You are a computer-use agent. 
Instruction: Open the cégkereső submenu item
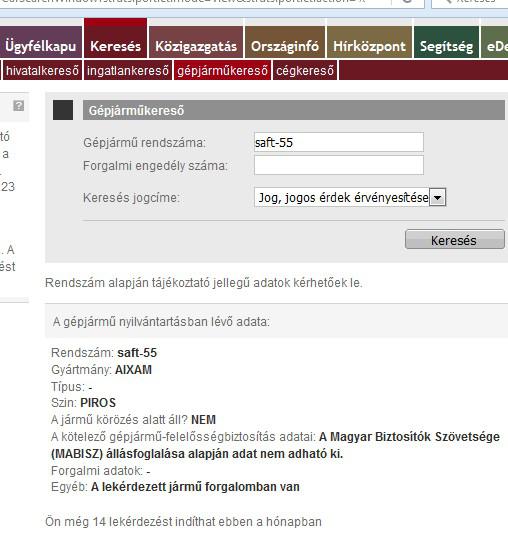tap(305, 71)
